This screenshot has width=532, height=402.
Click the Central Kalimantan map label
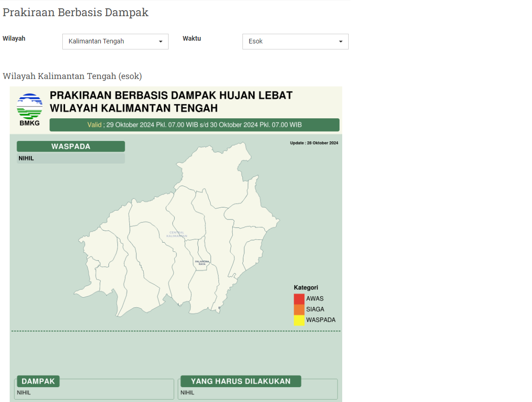(177, 234)
